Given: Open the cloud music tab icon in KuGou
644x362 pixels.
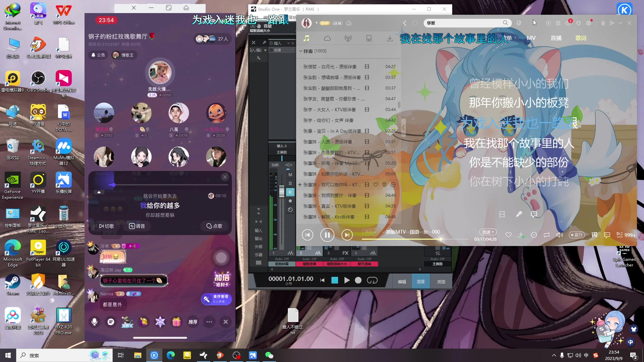Looking at the screenshot, I should (x=327, y=38).
